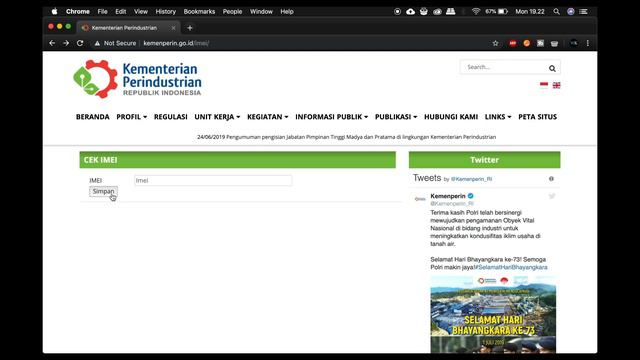
Task: Close the Kementerian Perindustrian tab
Action: (173, 28)
